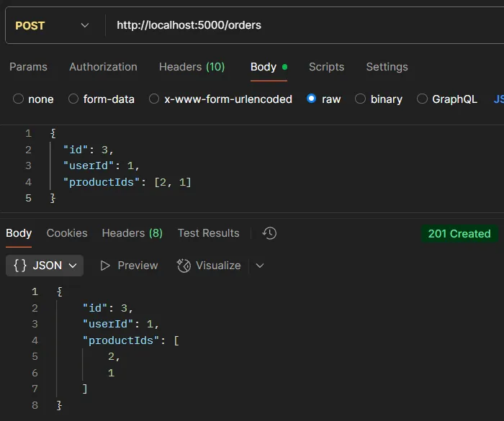The height and width of the screenshot is (421, 504).
Task: Open the Settings tab
Action: pyautogui.click(x=387, y=67)
